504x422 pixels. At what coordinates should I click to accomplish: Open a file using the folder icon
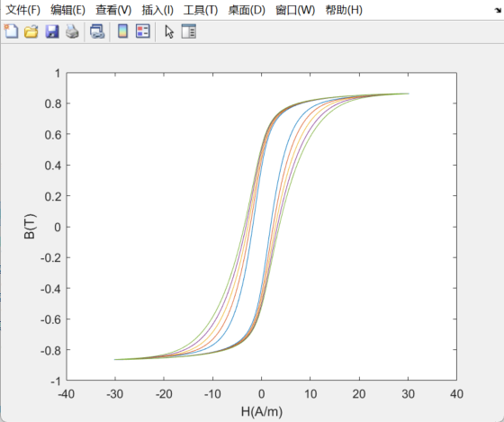coord(31,31)
